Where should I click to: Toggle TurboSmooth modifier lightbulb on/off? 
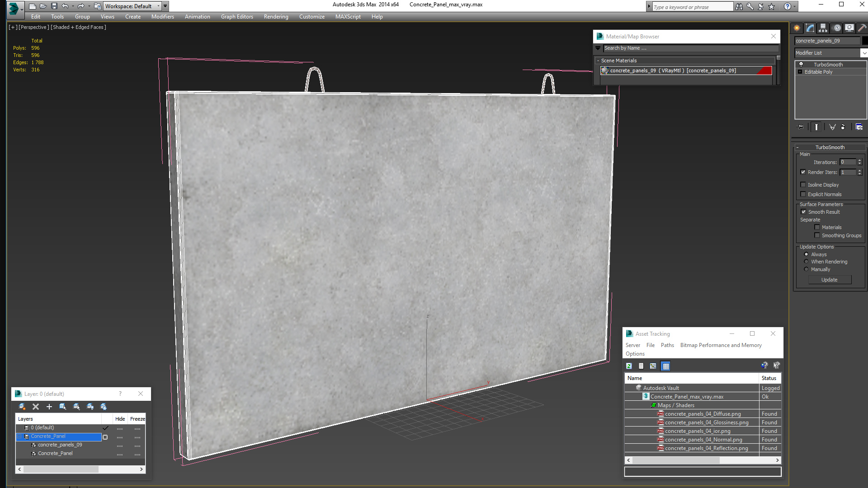coord(801,65)
